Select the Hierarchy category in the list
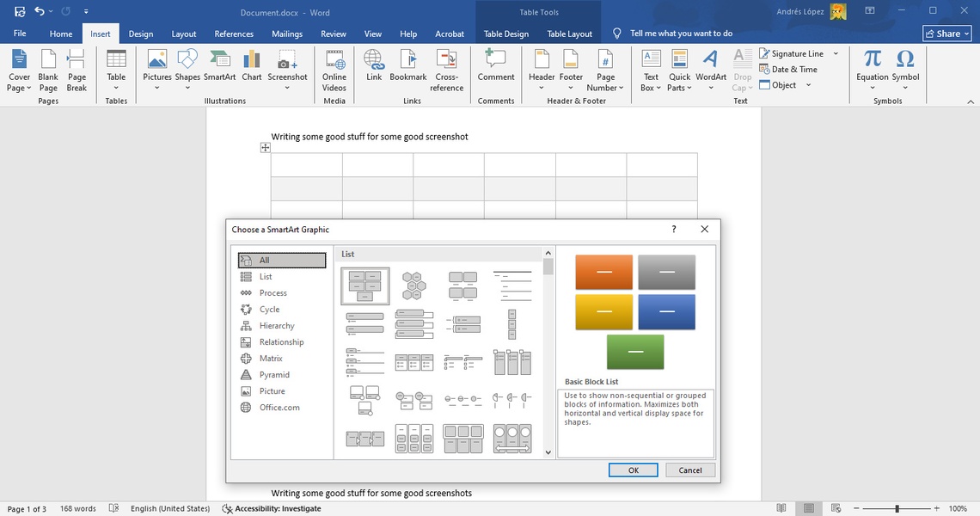The image size is (980, 516). pyautogui.click(x=277, y=326)
